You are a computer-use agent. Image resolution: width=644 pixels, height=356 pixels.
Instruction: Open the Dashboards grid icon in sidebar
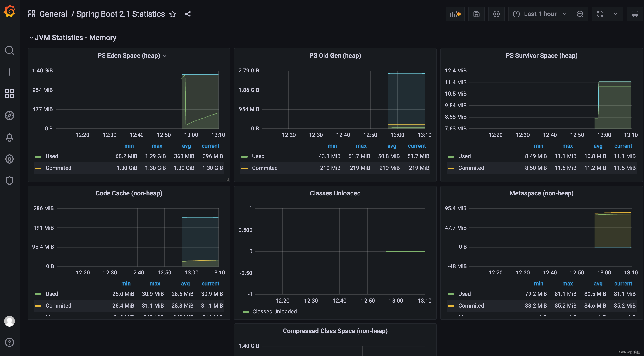pyautogui.click(x=10, y=94)
